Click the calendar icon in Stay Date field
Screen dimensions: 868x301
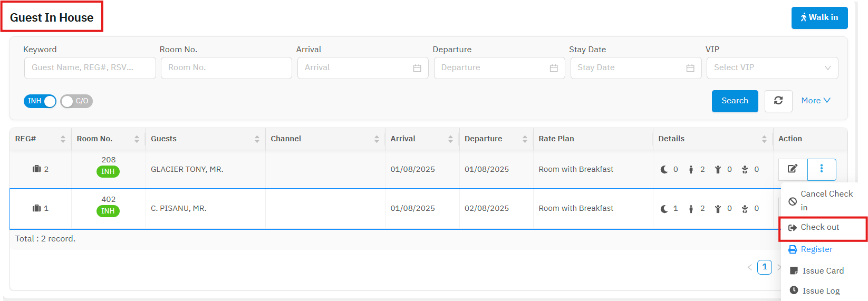coord(690,68)
